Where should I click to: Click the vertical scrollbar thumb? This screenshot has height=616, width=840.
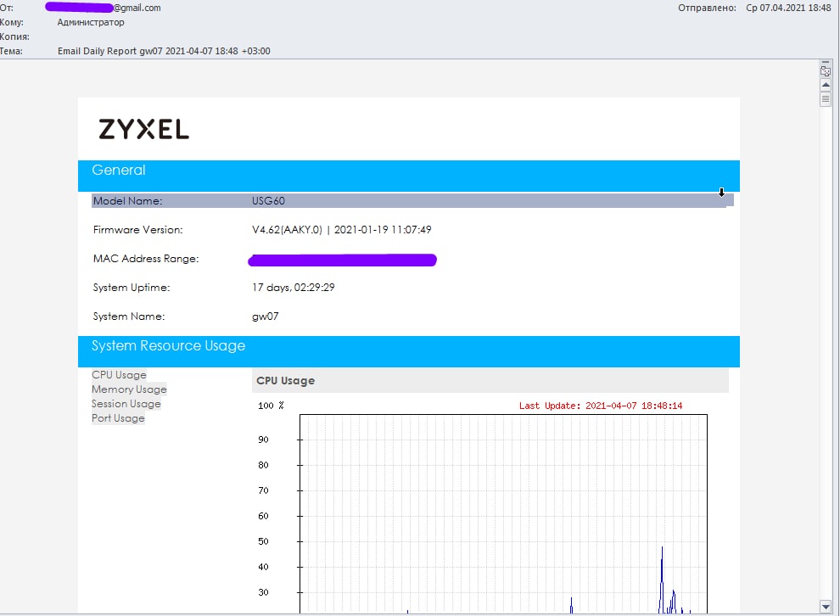coord(826,99)
